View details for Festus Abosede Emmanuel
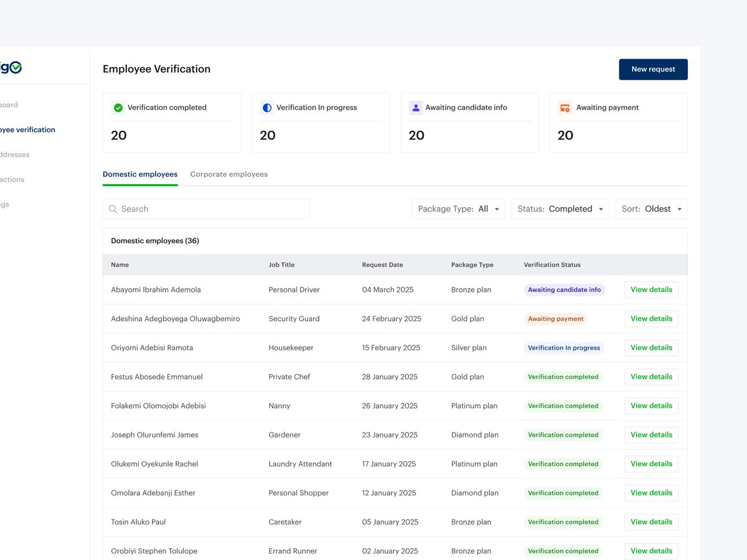Viewport: 747px width, 560px height. pyautogui.click(x=651, y=376)
